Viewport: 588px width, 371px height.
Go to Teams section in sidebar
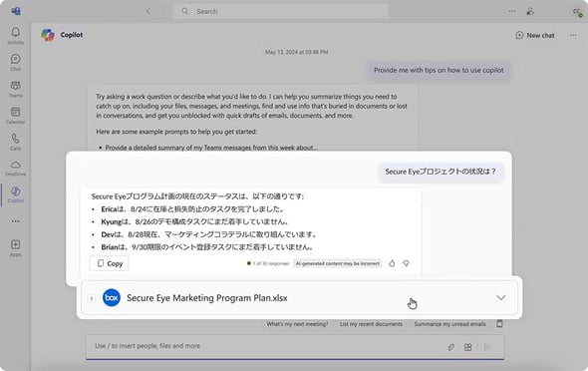tap(15, 90)
